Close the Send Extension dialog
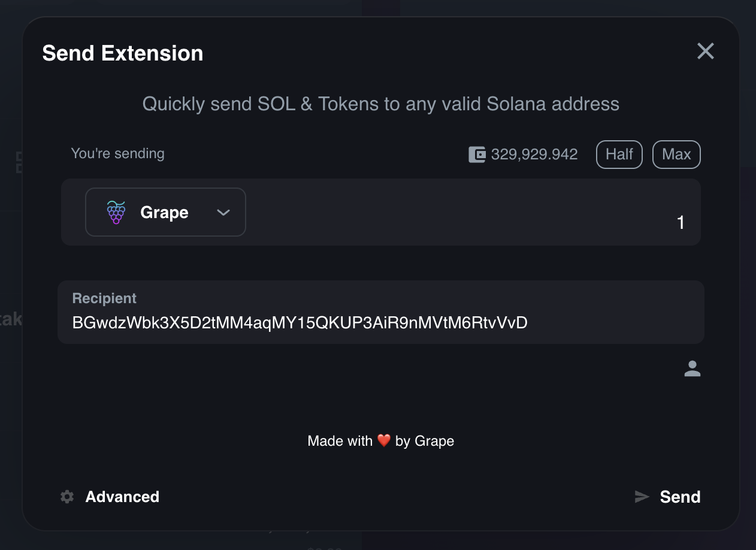The image size is (756, 550). tap(706, 52)
